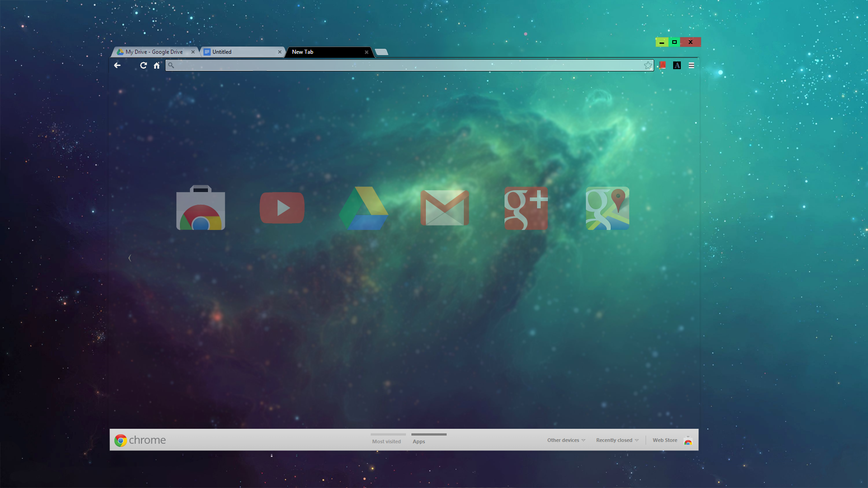Close the New Tab tab
This screenshot has width=868, height=488.
click(367, 52)
